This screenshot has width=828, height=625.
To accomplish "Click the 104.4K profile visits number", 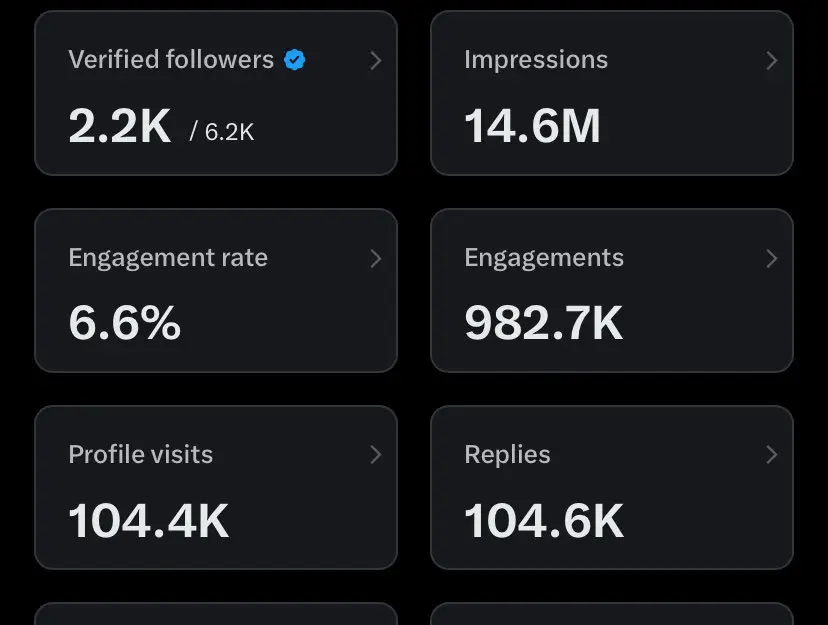I will pyautogui.click(x=149, y=521).
